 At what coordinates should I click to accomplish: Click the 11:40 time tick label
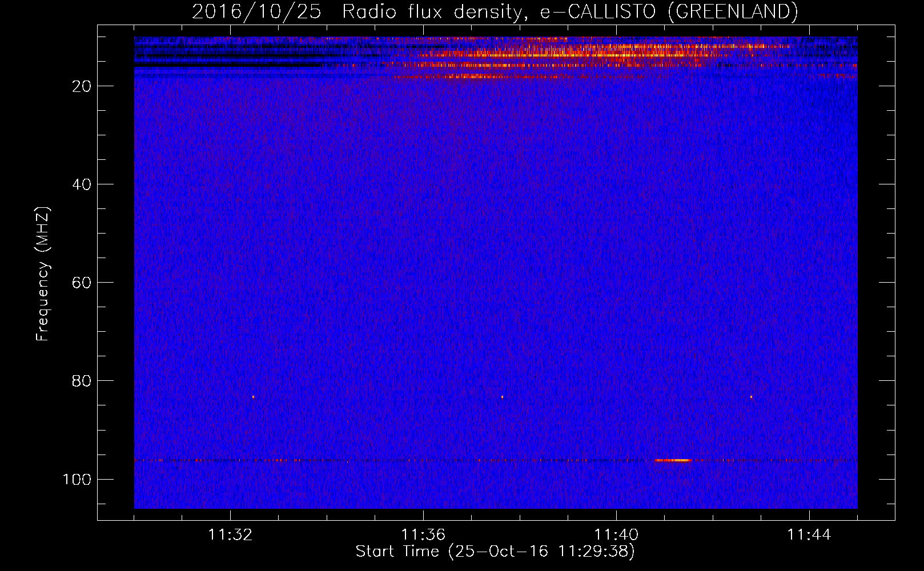pos(616,535)
